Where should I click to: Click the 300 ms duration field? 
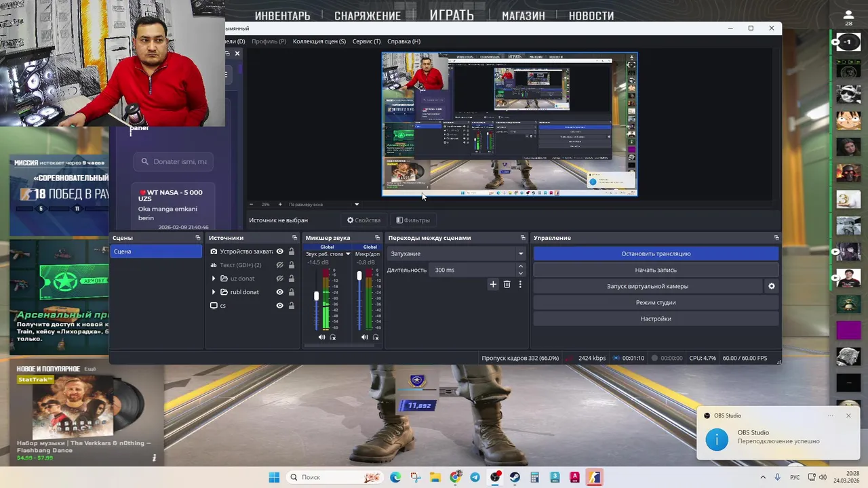coord(473,270)
